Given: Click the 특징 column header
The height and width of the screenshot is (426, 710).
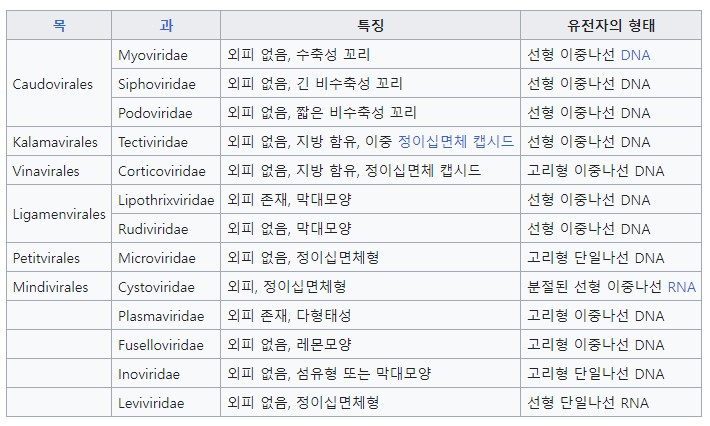Looking at the screenshot, I should [370, 25].
